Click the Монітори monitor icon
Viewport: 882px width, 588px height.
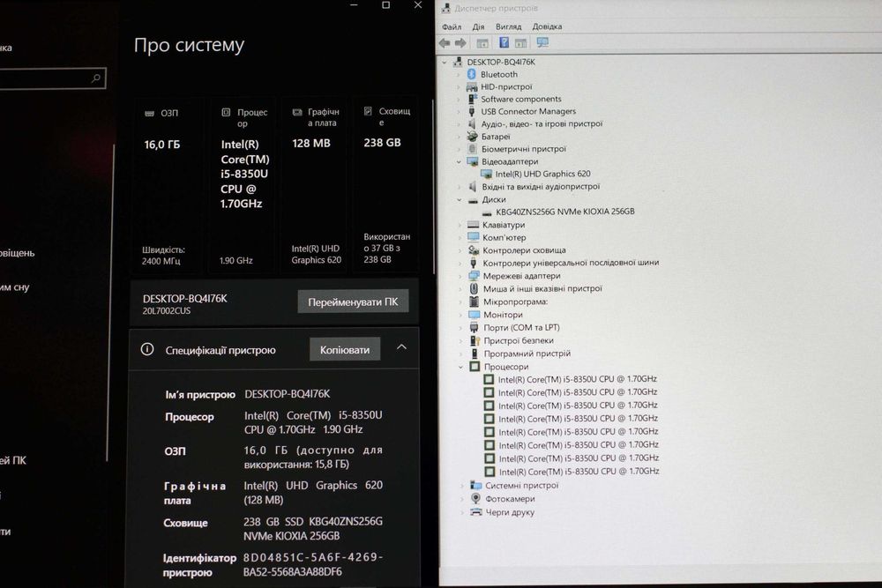(475, 315)
